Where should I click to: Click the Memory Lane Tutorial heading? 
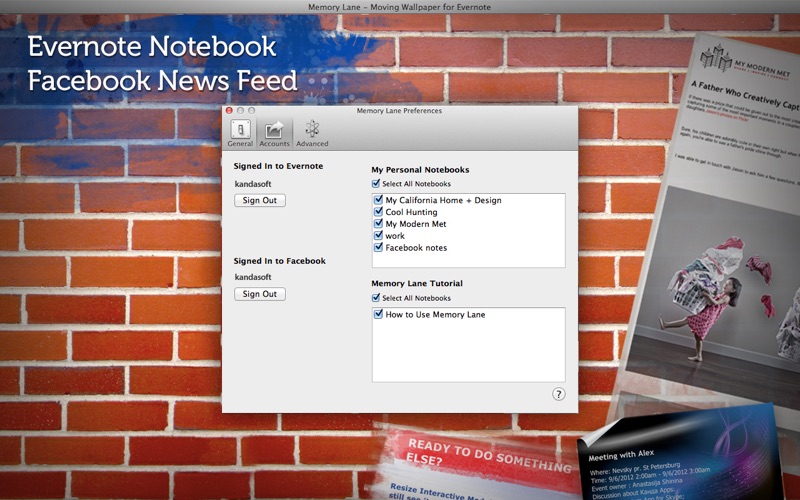(417, 284)
